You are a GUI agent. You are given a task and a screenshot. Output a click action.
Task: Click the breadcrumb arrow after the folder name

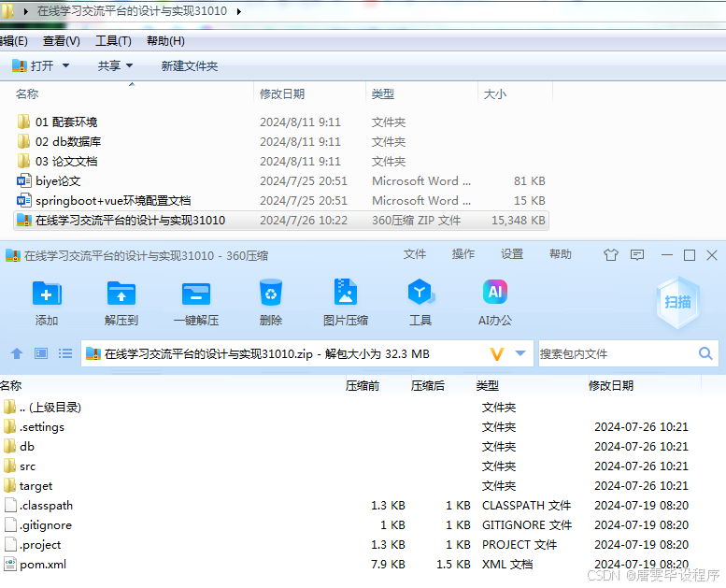[239, 11]
